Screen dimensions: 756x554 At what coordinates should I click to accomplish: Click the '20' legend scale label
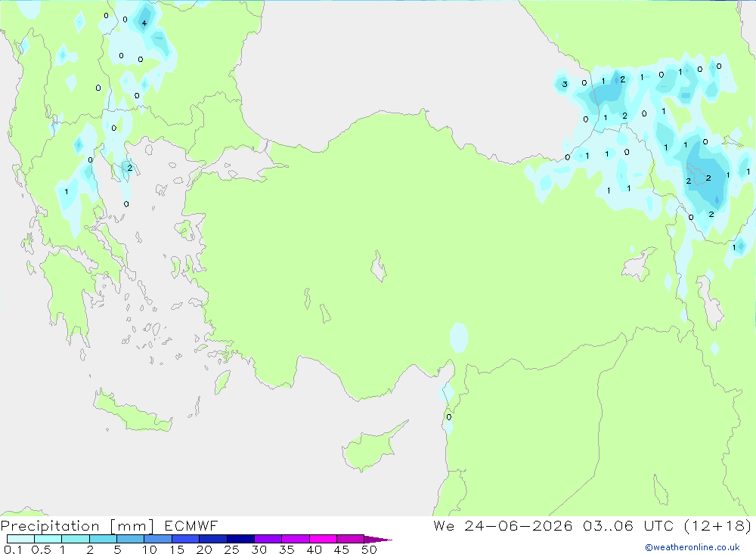(x=204, y=549)
